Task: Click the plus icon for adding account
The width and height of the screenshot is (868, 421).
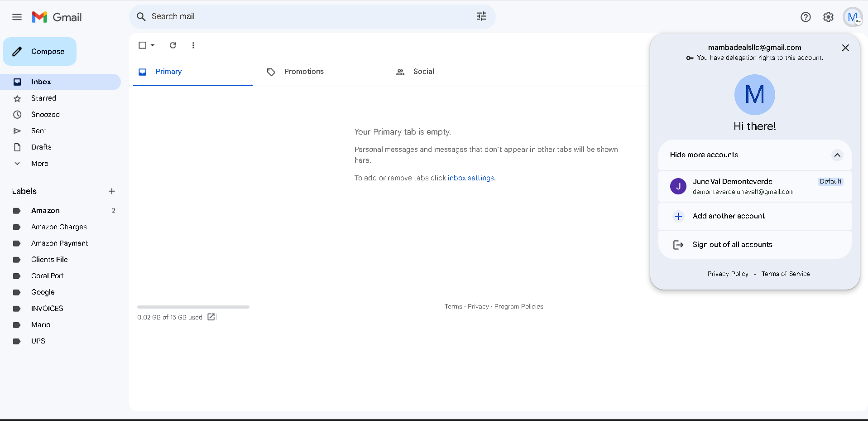Action: (x=678, y=216)
